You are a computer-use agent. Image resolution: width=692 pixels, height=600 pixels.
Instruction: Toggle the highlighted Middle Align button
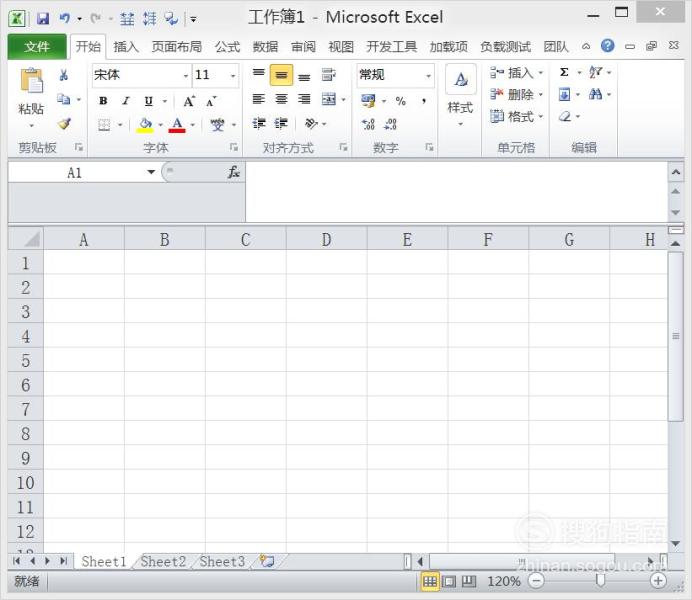281,75
